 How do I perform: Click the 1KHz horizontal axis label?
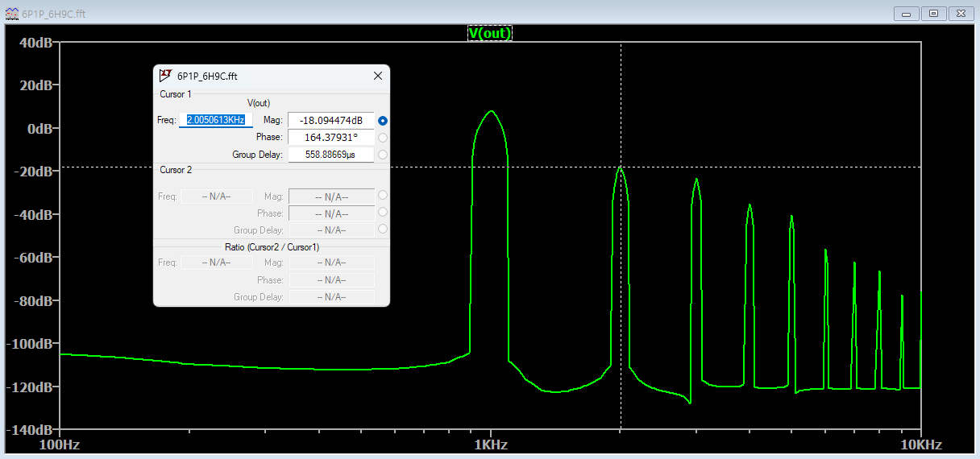pyautogui.click(x=490, y=445)
